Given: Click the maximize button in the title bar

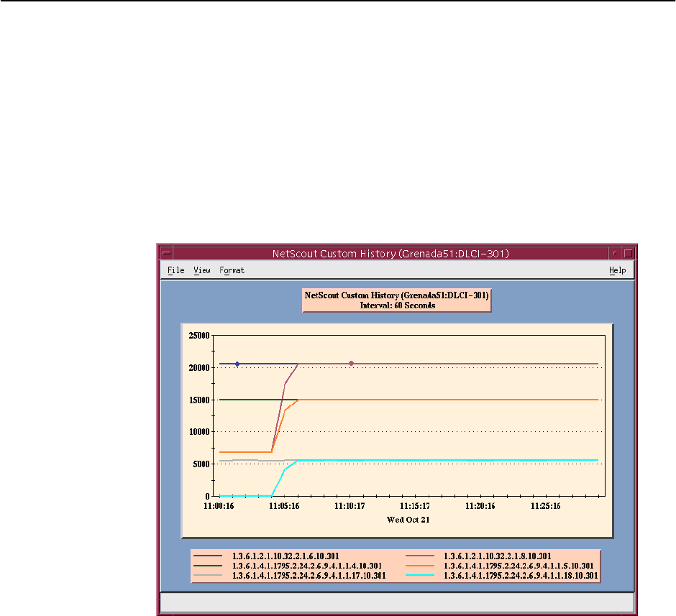Looking at the screenshot, I should pyautogui.click(x=628, y=254).
